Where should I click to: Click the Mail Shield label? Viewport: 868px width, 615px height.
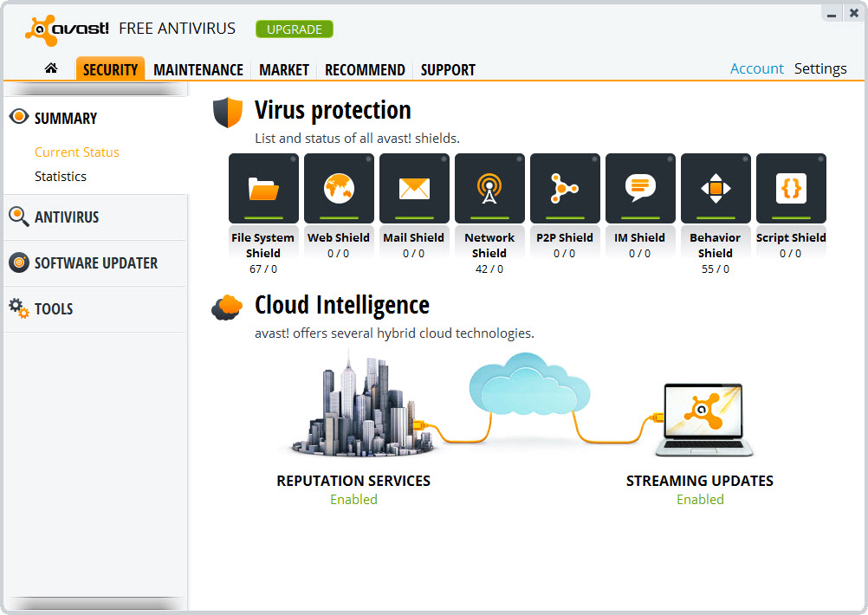[x=413, y=237]
